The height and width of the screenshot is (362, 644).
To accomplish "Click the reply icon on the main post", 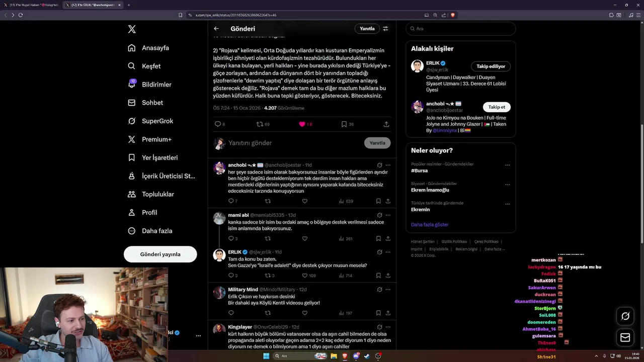I will 218,124.
